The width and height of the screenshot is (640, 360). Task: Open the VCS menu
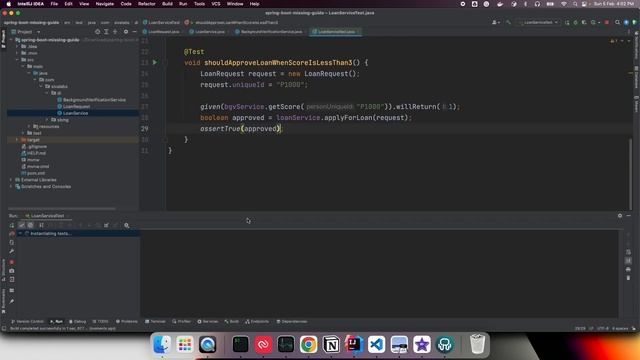(x=216, y=4)
